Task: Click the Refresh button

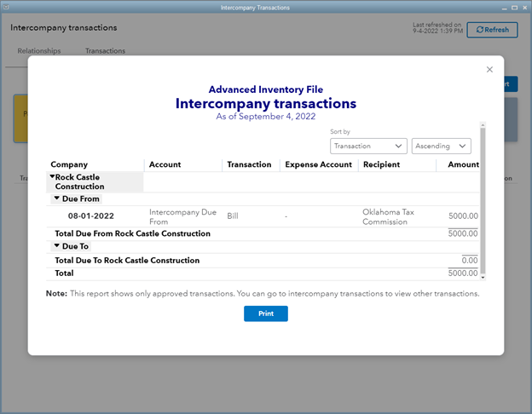Action: (492, 30)
